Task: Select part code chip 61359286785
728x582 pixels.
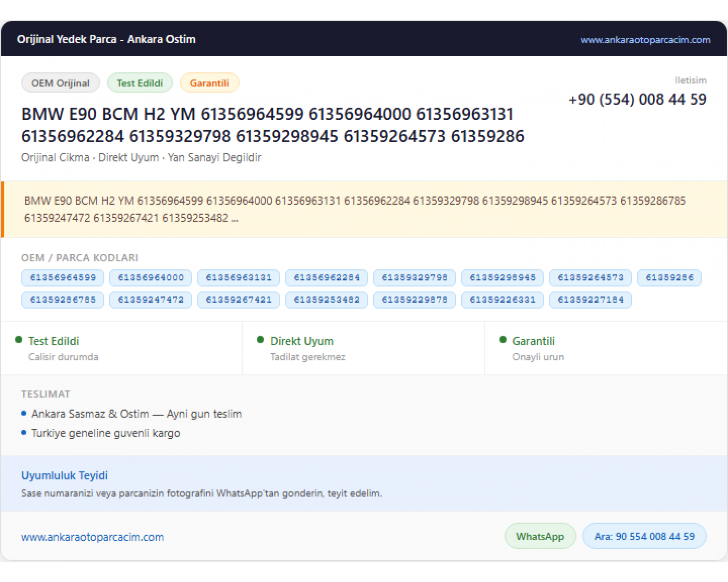Action: pyautogui.click(x=63, y=300)
